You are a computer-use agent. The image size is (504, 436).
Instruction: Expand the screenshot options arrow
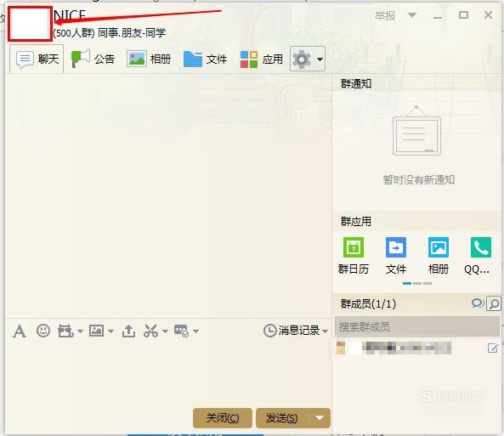[165, 331]
